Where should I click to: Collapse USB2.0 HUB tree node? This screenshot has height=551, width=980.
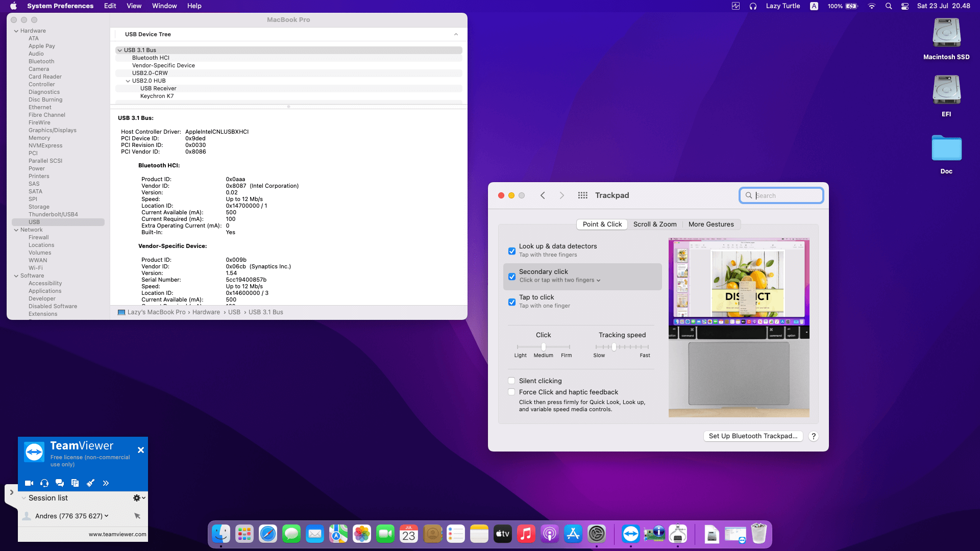[x=128, y=81]
